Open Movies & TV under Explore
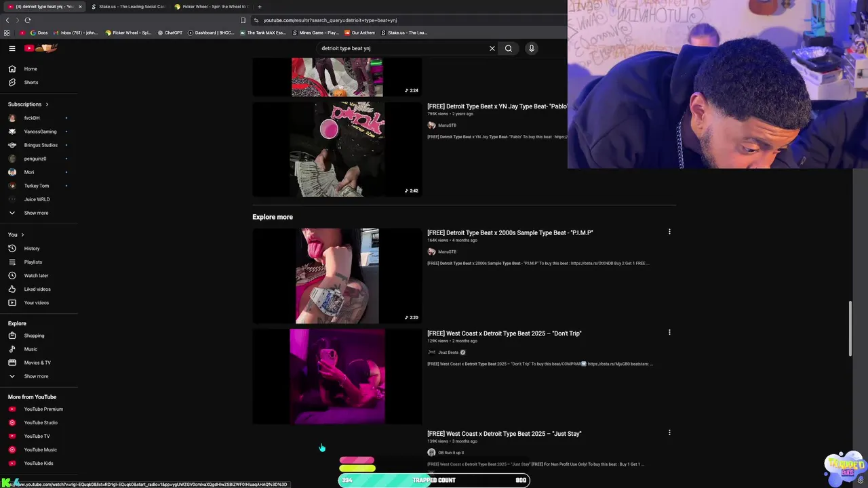Screen dimensions: 868x488 [x=39, y=363]
